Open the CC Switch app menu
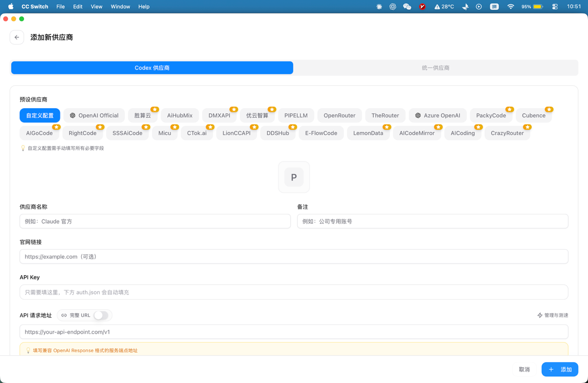 [35, 6]
